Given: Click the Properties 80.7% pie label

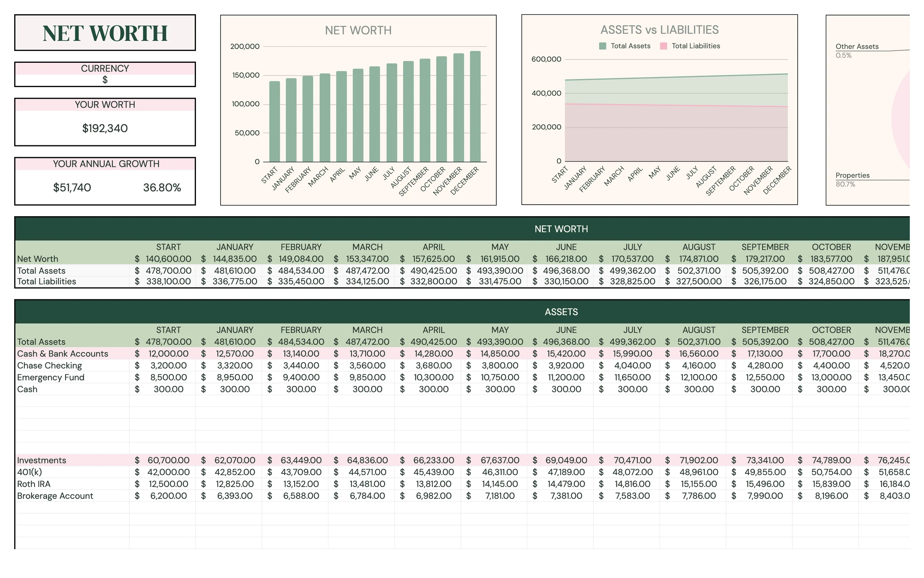Looking at the screenshot, I should (x=852, y=180).
